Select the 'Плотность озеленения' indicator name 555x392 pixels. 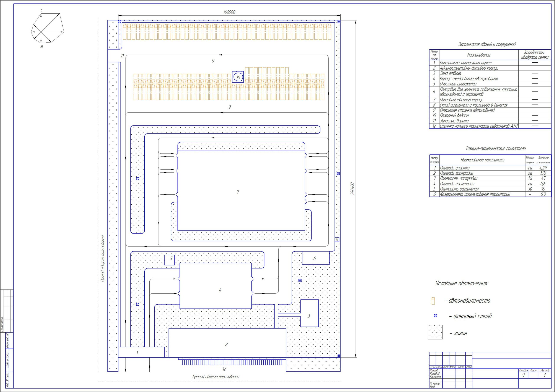point(459,189)
